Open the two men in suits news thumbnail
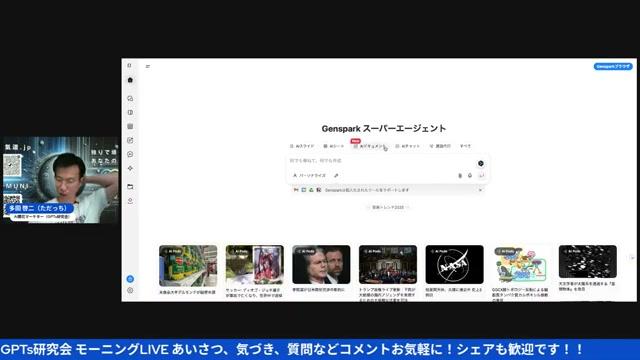 click(x=321, y=264)
